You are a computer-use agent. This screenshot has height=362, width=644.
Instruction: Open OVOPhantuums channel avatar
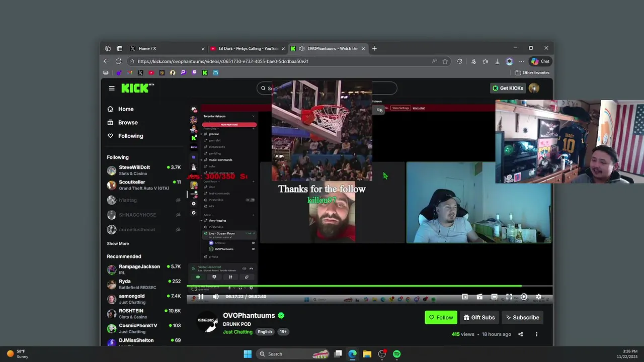click(x=207, y=322)
